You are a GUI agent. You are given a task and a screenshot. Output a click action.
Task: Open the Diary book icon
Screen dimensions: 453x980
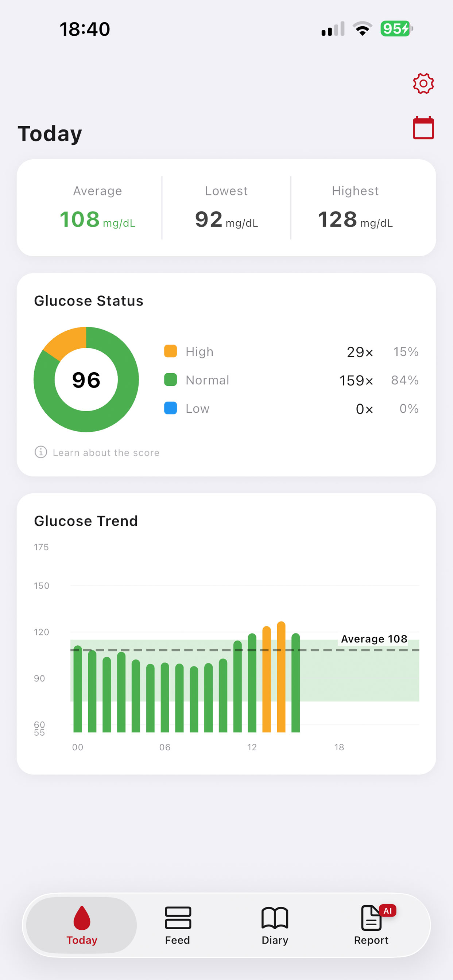[x=275, y=918]
